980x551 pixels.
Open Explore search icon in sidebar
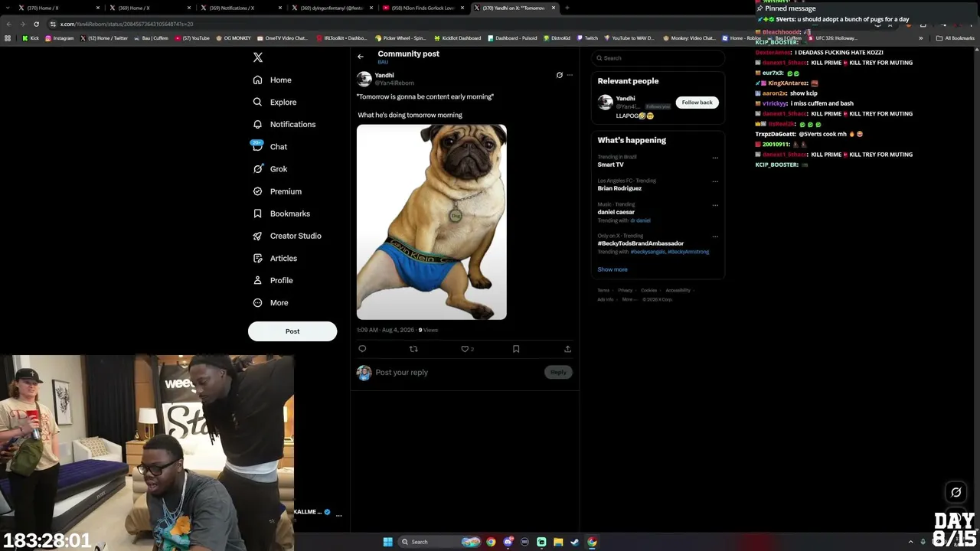(x=257, y=102)
